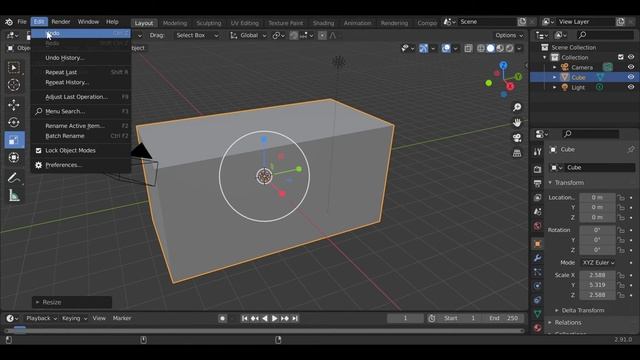The height and width of the screenshot is (360, 640).
Task: Click the current frame number field
Action: click(405, 318)
